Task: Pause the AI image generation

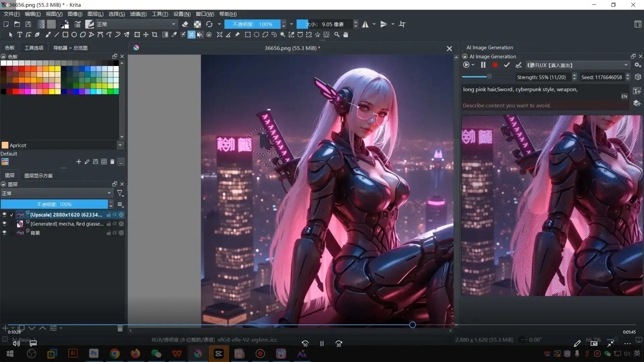Action: point(483,65)
